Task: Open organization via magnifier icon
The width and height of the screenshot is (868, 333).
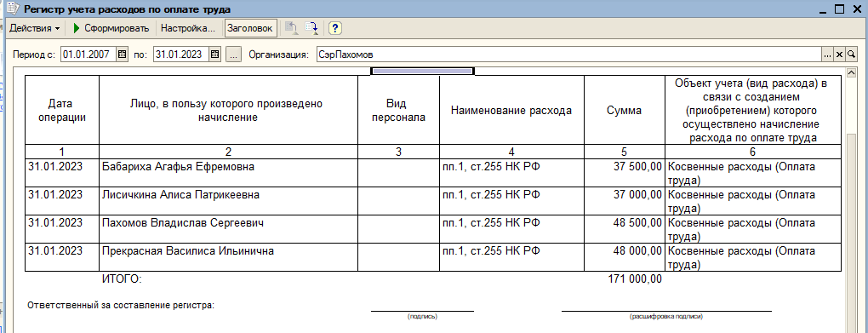Action: pos(850,55)
